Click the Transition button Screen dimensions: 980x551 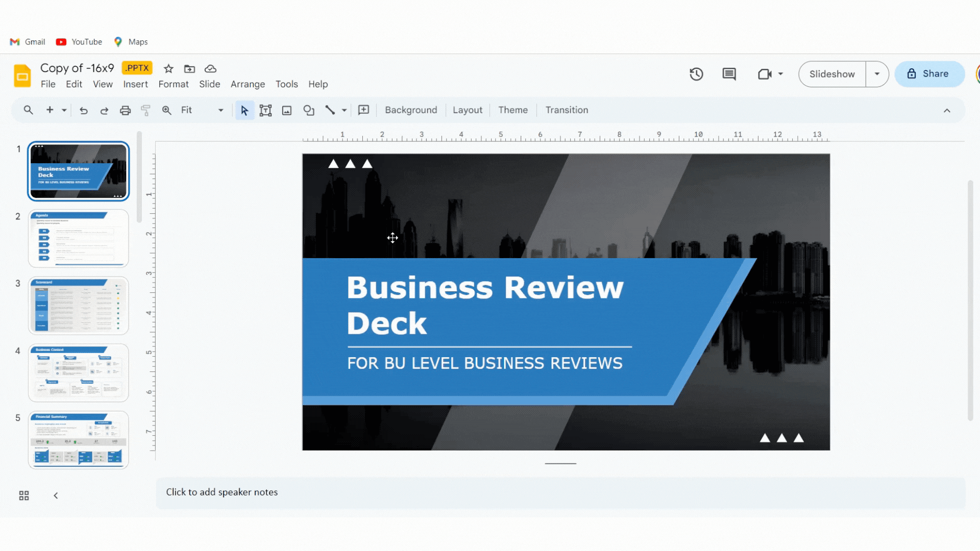coord(567,110)
